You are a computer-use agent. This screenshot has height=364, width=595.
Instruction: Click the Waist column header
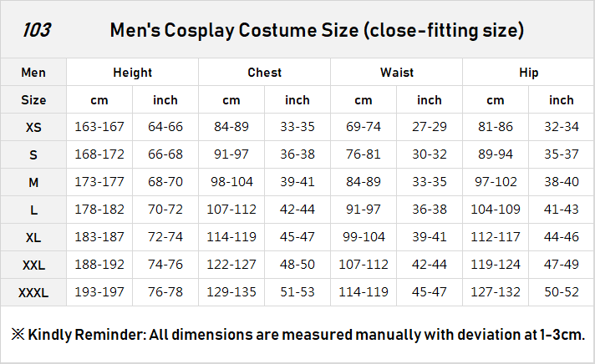[396, 73]
